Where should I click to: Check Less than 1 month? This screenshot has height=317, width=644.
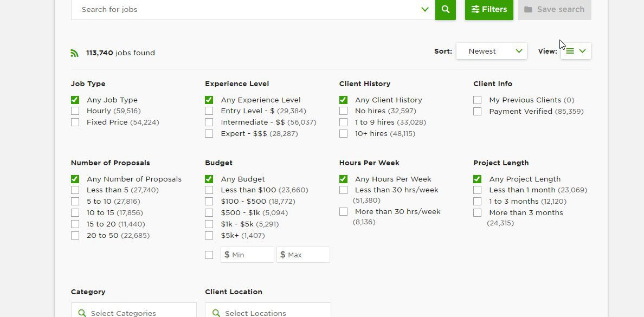point(477,190)
